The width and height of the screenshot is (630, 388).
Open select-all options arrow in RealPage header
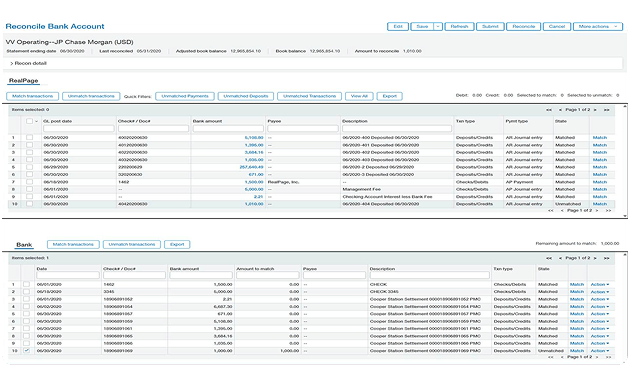point(36,121)
